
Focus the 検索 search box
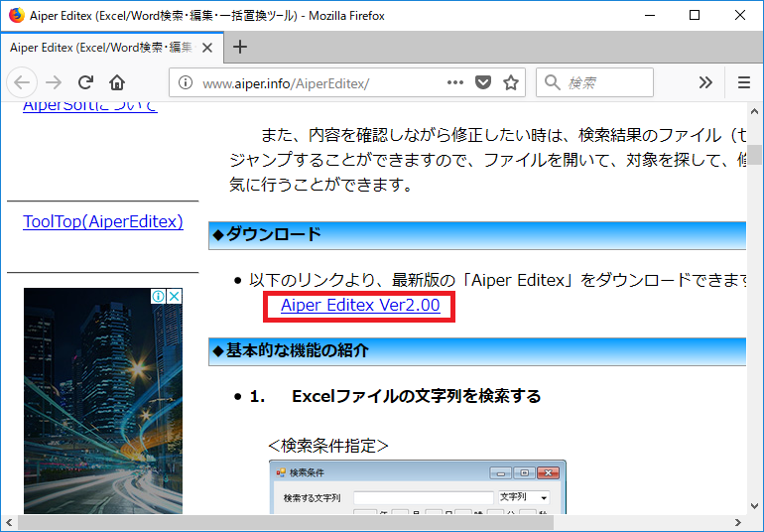click(594, 82)
